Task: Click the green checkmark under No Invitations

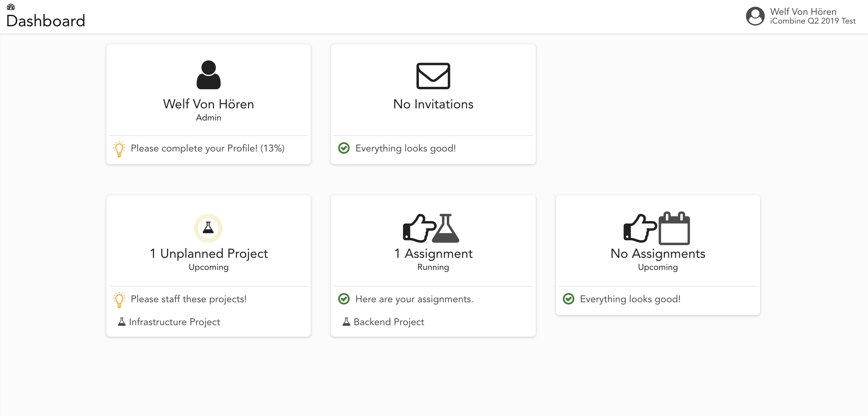Action: [344, 148]
